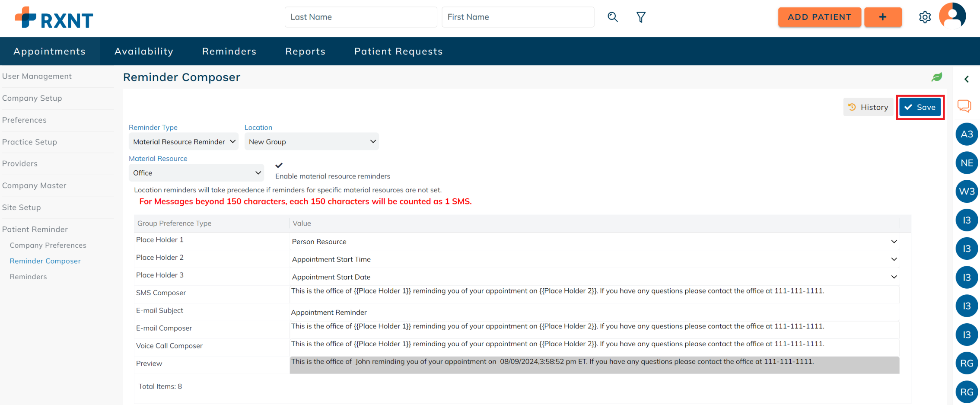Select the A3 avatar badge
The image size is (980, 405).
pos(967,134)
